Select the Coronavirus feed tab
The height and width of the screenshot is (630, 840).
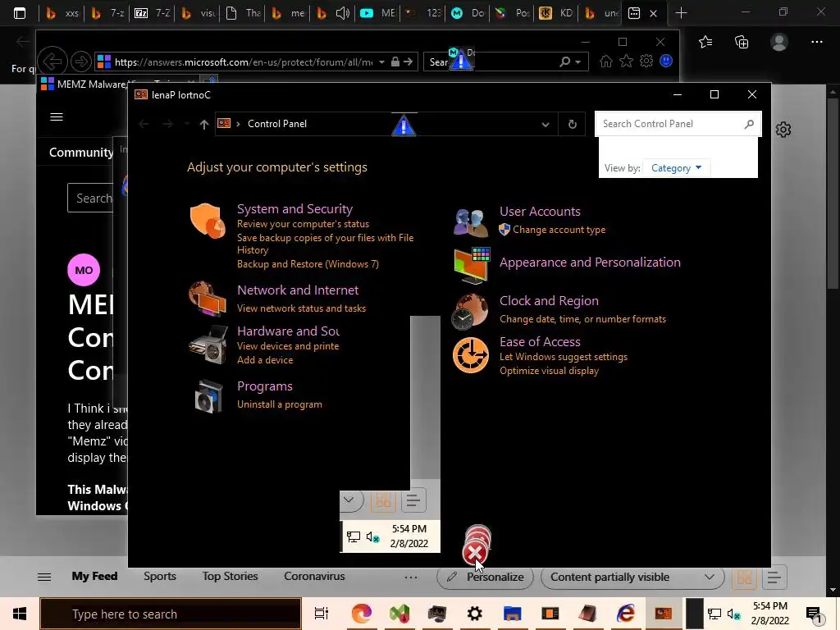314,577
